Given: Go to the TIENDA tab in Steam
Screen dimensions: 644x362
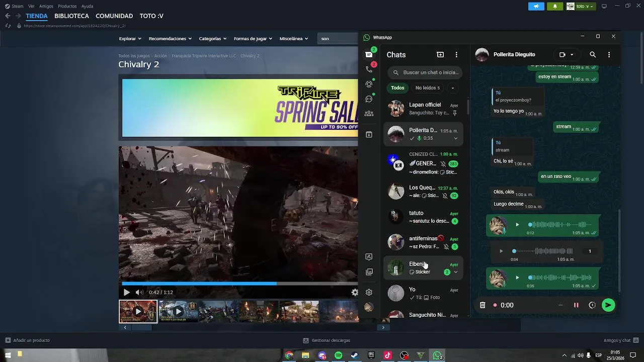Looking at the screenshot, I should tap(37, 16).
